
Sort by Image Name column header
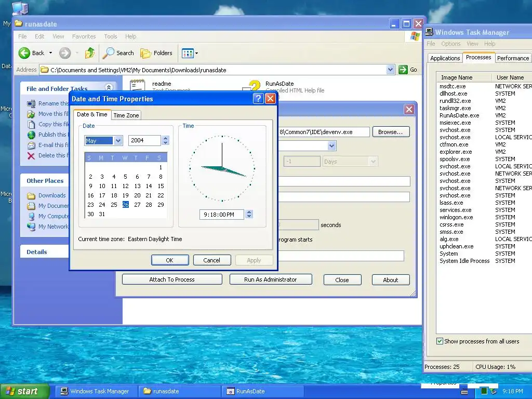464,77
